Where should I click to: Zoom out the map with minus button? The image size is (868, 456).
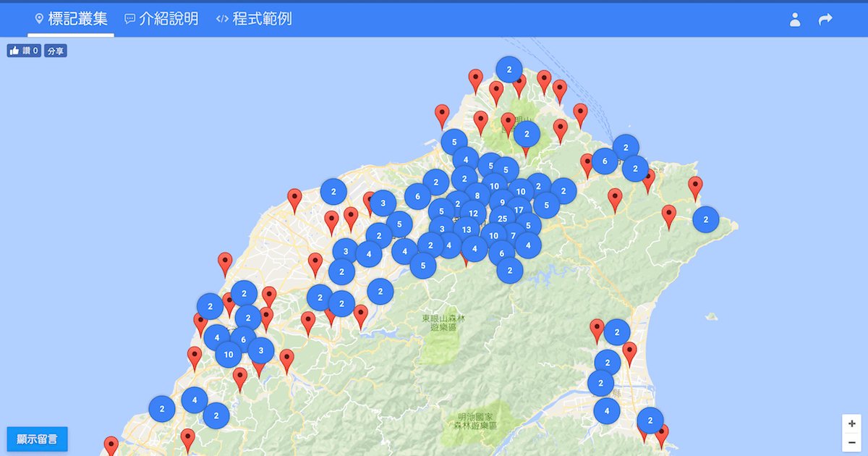click(x=852, y=442)
